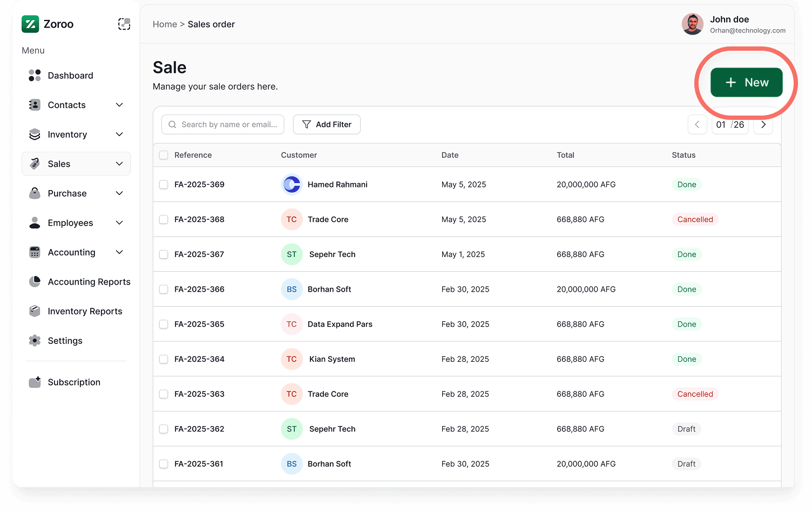Select the Accounting calculator icon
Screen dimensions: 812x513
[x=34, y=252]
